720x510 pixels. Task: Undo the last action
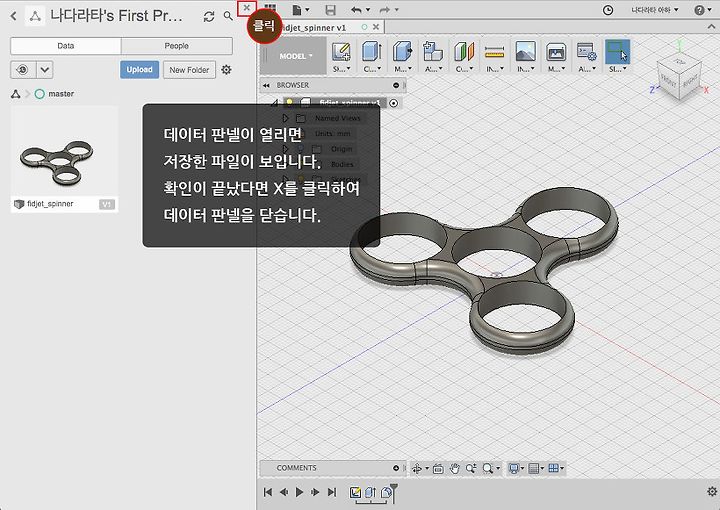pos(356,10)
